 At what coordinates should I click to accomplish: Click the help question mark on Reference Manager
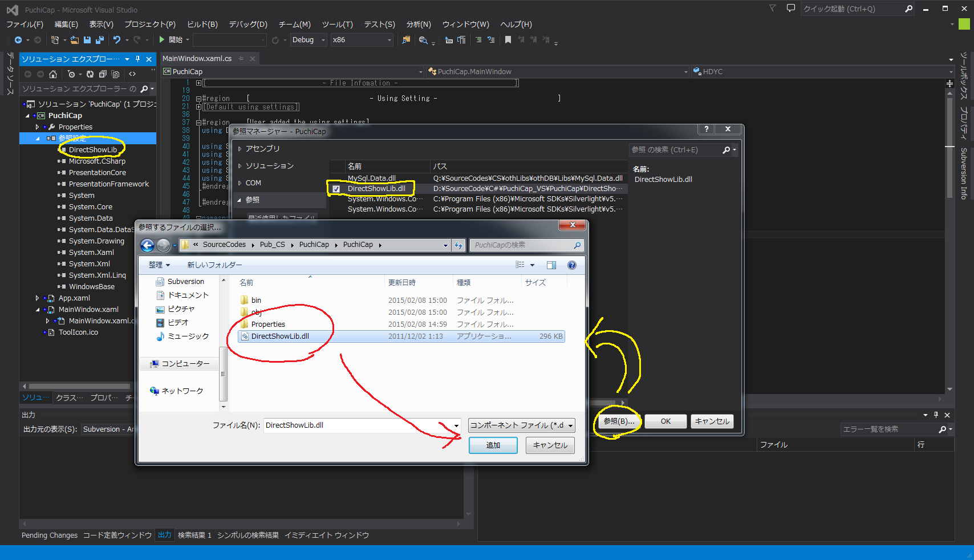tap(707, 129)
